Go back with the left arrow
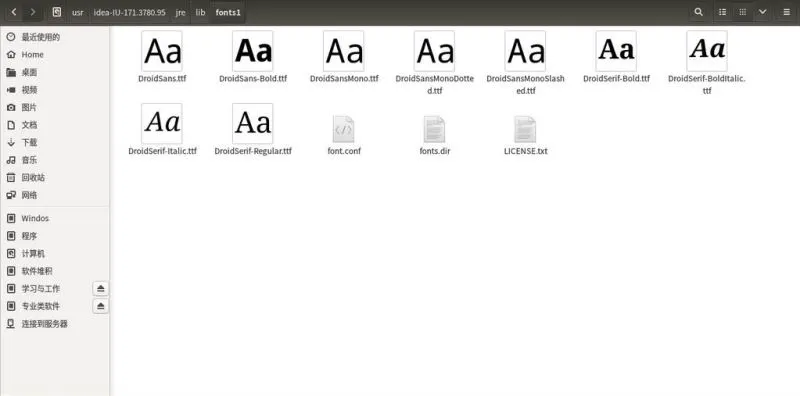This screenshot has height=396, width=800. coord(14,12)
